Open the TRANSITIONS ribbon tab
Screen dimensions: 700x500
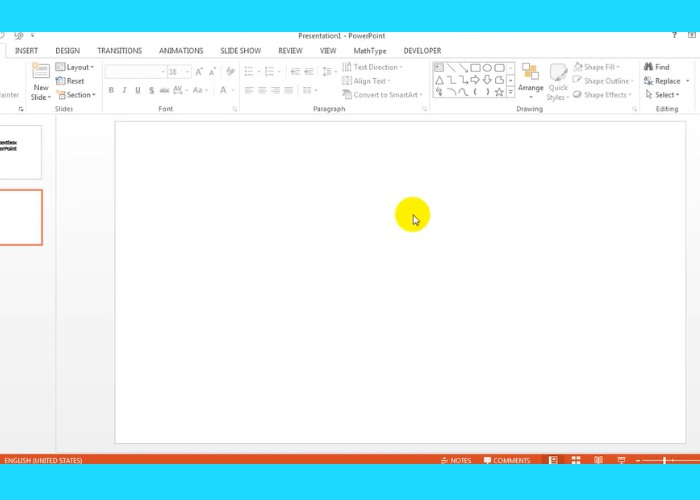pos(119,50)
